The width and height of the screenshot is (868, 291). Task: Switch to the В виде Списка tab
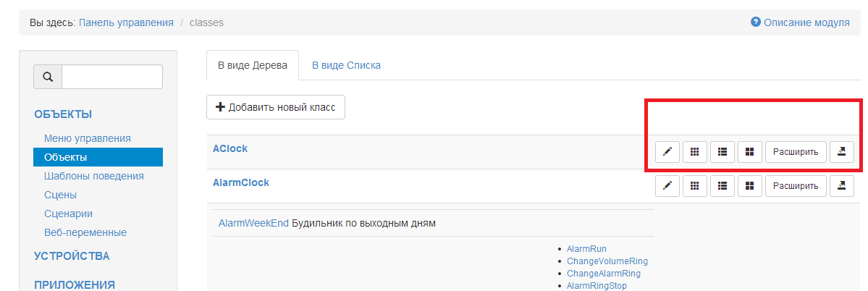(346, 65)
